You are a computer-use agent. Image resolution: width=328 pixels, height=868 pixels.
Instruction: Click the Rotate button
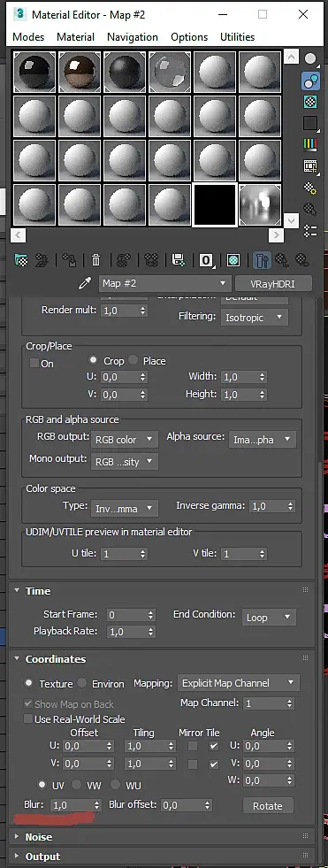point(268,805)
